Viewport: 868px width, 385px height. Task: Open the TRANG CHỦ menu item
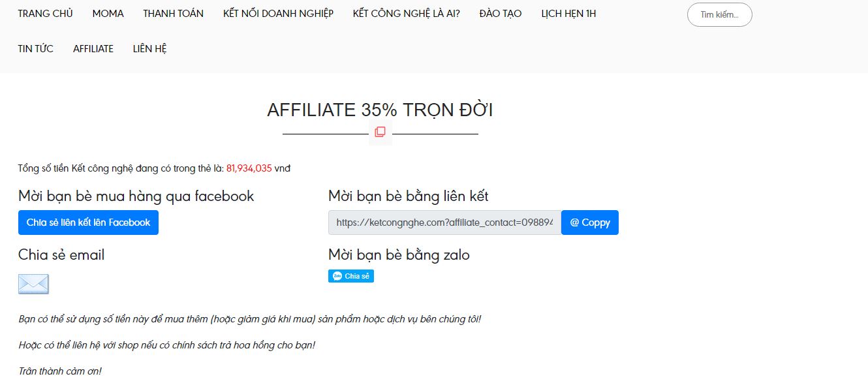[45, 14]
